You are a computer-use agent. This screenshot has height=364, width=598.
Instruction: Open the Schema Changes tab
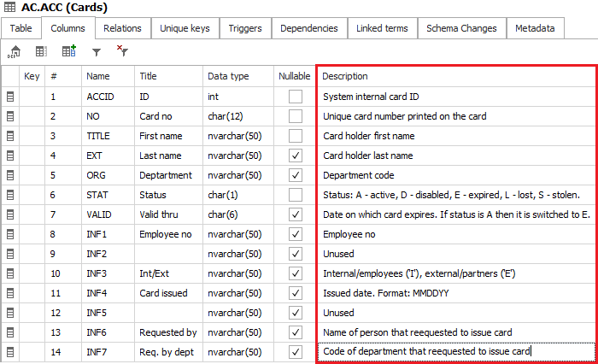[461, 28]
